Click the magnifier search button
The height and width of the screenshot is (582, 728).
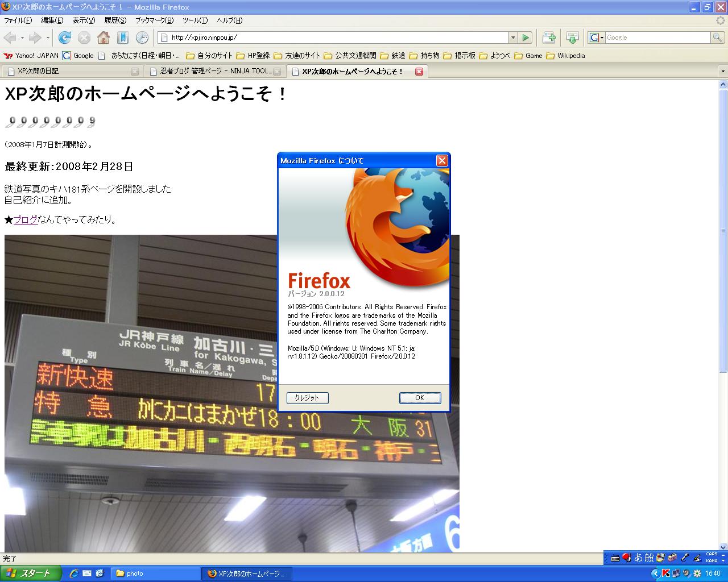[x=718, y=38]
